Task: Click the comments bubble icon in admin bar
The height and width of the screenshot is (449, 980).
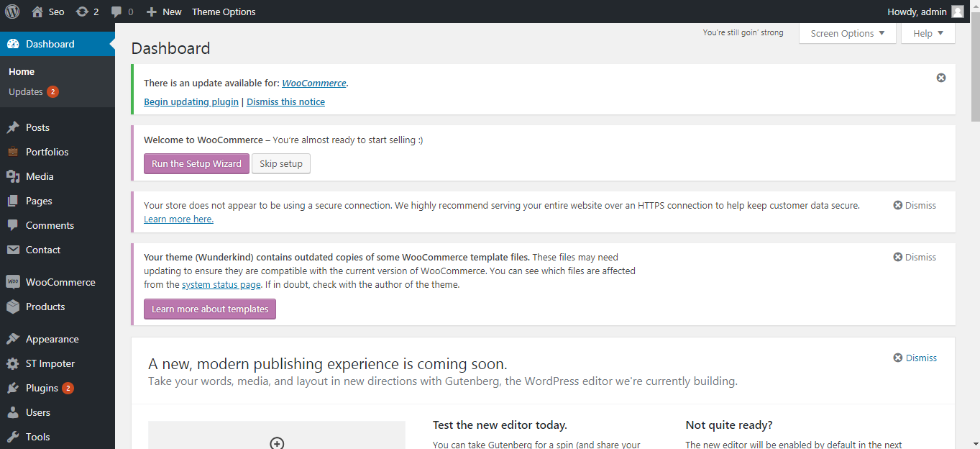Action: click(x=116, y=12)
